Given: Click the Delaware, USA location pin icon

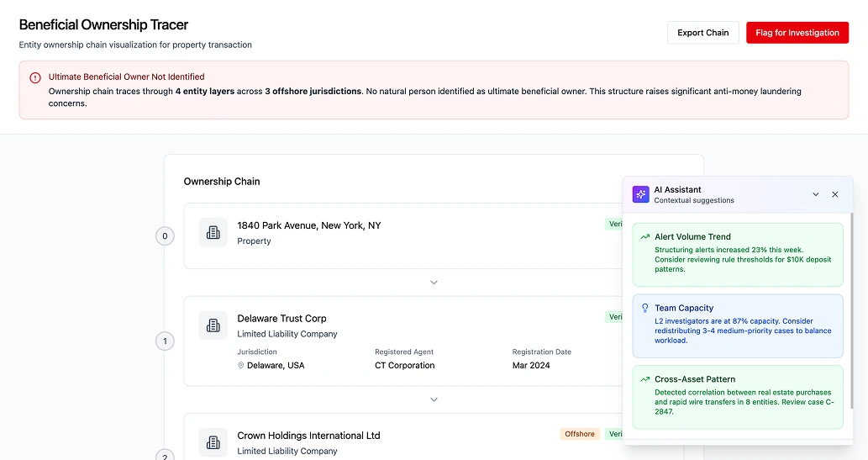Looking at the screenshot, I should pos(241,365).
